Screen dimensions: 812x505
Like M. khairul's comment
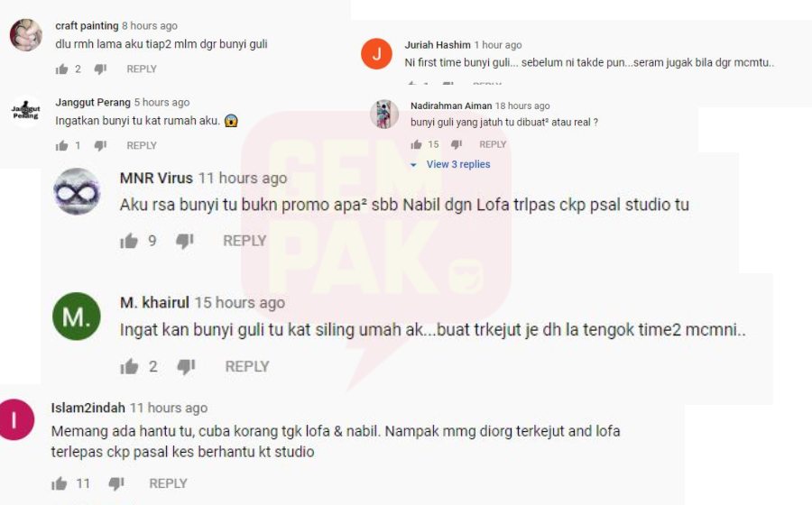coord(129,366)
